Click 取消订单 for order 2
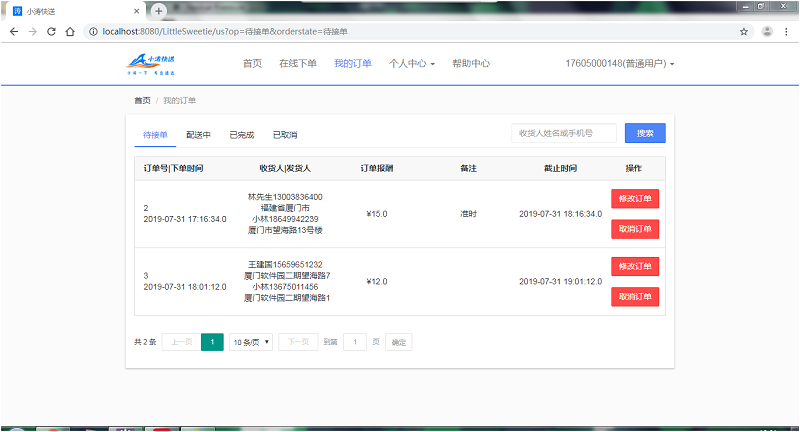The image size is (800, 432). [635, 229]
